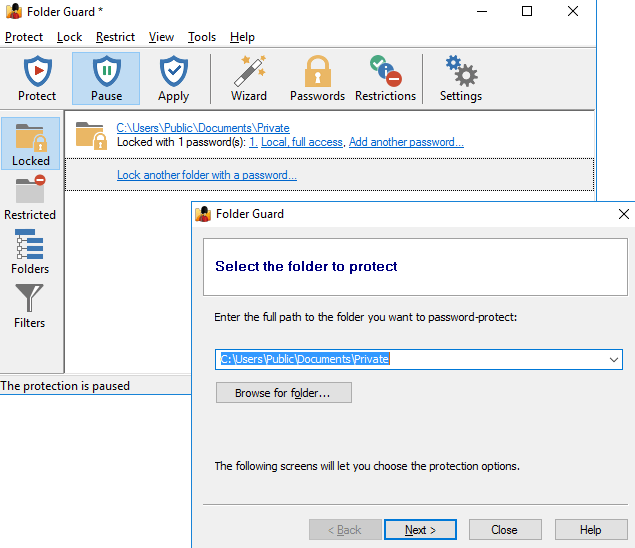Click 'Add another password...' link
Screen dimensions: 635x548
(406, 142)
